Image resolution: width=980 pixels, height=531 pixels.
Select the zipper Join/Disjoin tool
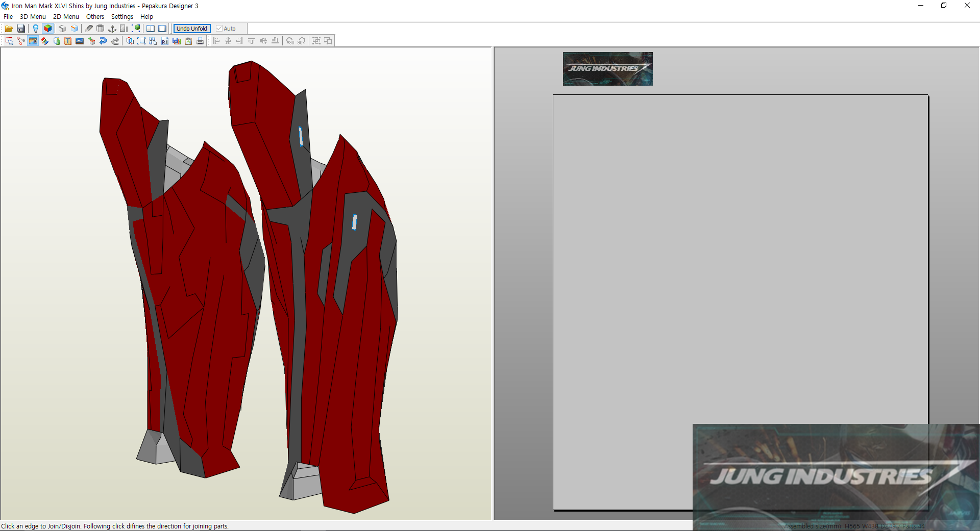coord(33,41)
